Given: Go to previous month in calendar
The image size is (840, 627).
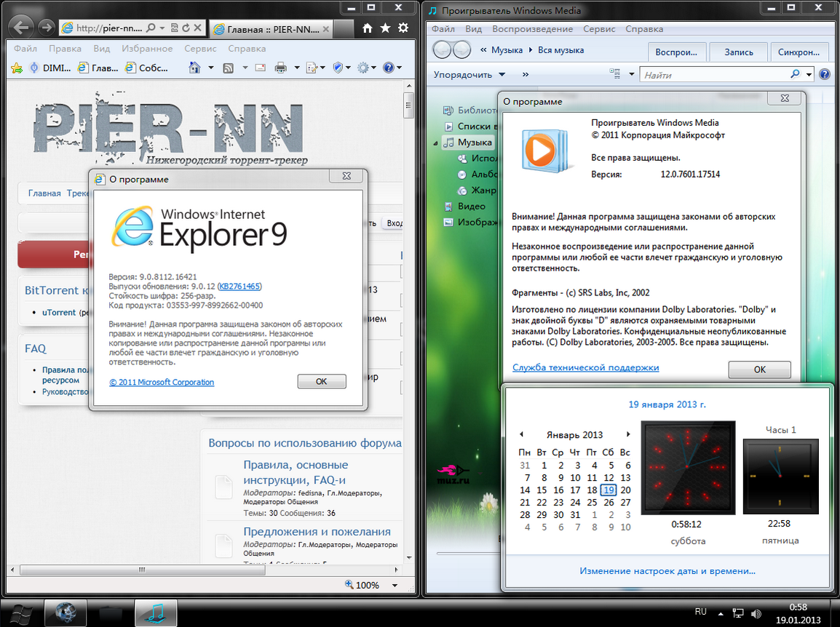Looking at the screenshot, I should point(521,434).
